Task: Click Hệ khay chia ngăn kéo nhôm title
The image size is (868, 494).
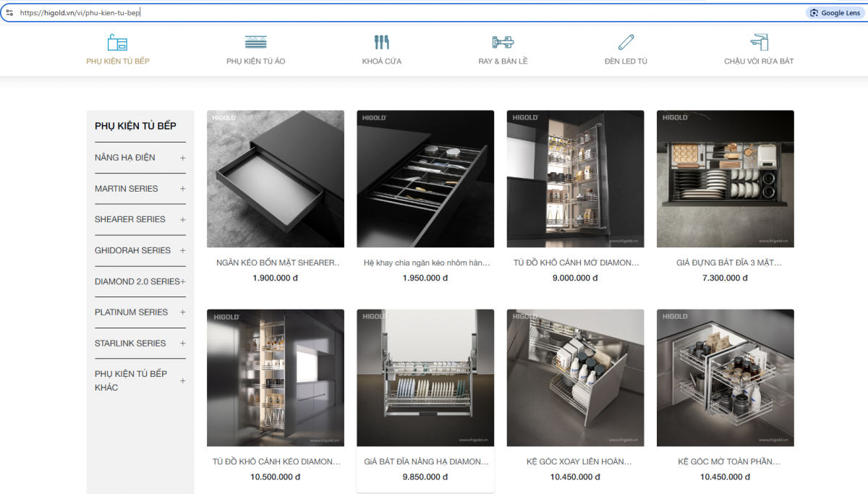Action: click(x=427, y=263)
